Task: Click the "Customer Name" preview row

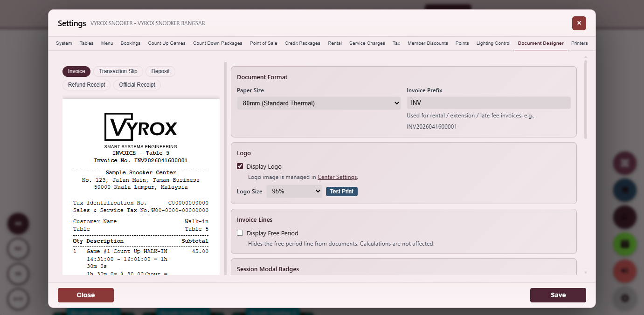Action: coord(141,221)
